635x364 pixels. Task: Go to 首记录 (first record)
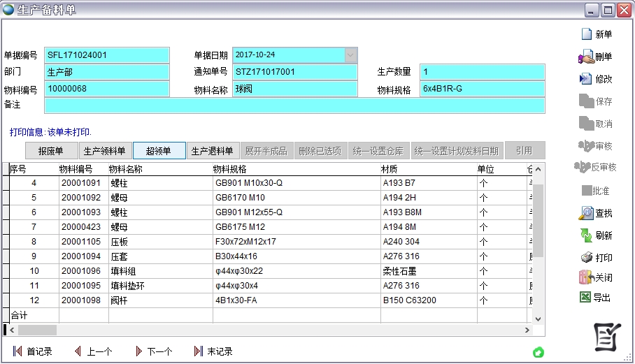pyautogui.click(x=33, y=351)
